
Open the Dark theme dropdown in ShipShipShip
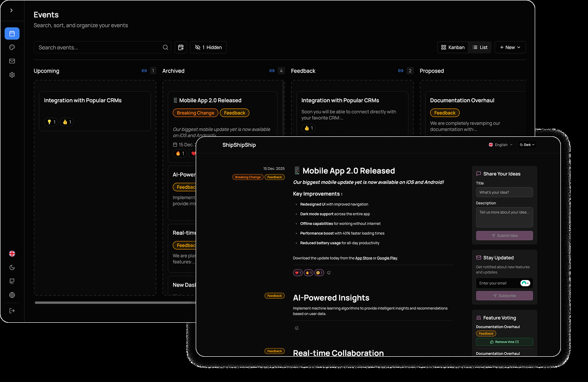point(527,145)
